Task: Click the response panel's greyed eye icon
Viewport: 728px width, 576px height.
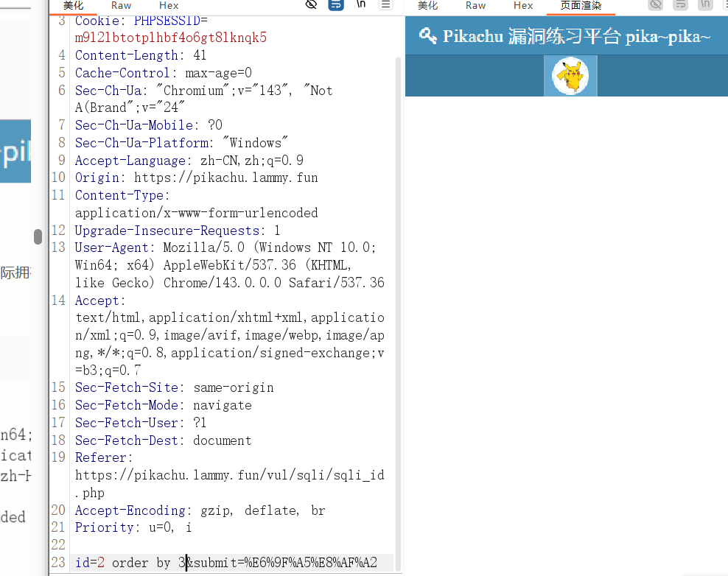Action: coord(655,4)
